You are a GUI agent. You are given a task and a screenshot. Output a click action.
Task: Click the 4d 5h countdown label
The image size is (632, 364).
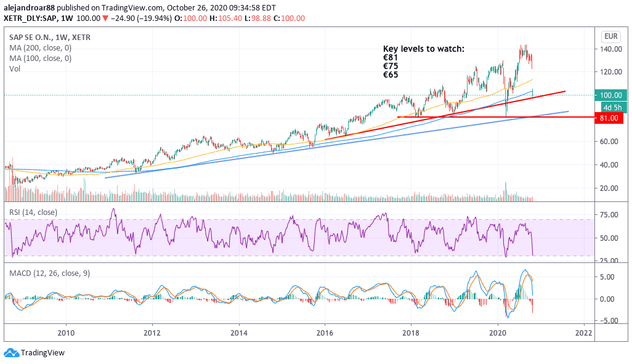[x=612, y=107]
